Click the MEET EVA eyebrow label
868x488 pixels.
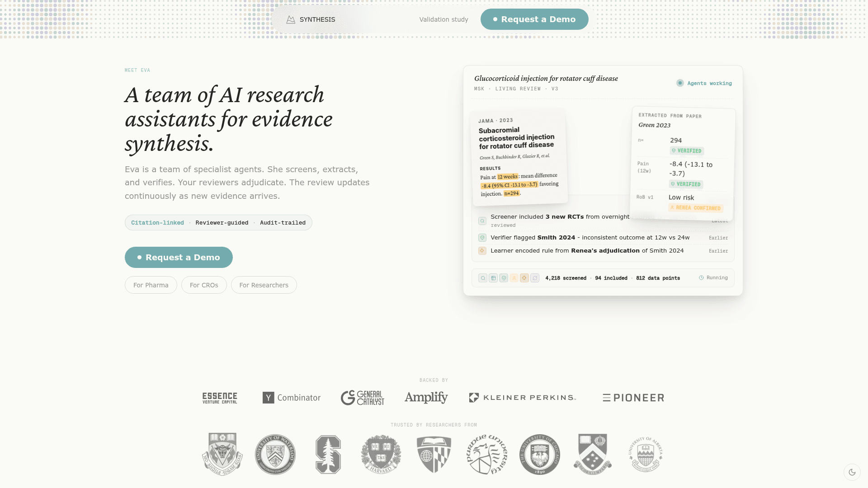(x=137, y=70)
